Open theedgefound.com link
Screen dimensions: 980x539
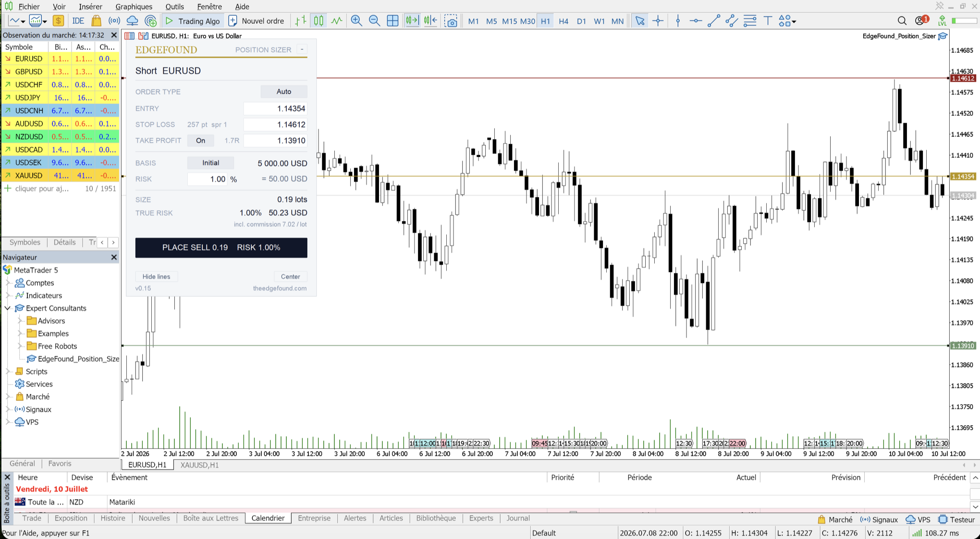point(280,288)
